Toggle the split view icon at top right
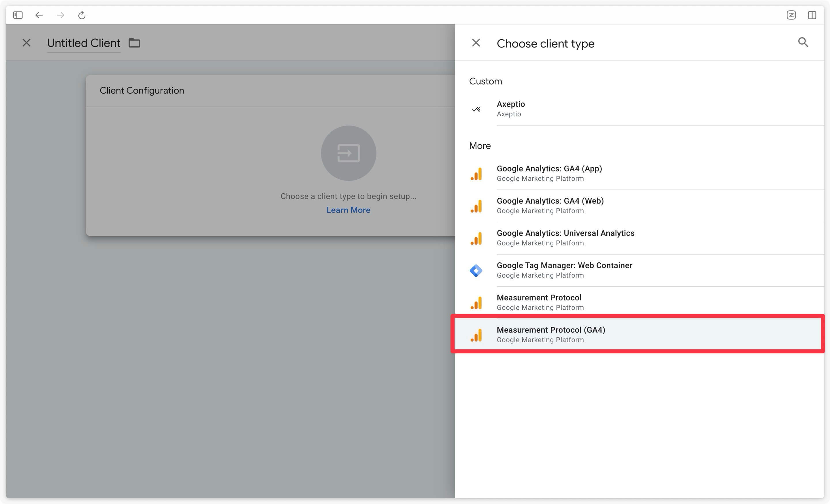830x504 pixels. (812, 15)
